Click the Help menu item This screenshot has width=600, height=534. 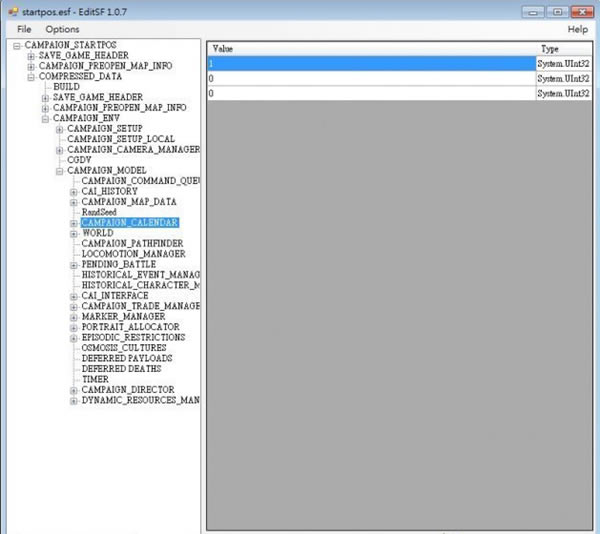pyautogui.click(x=577, y=30)
